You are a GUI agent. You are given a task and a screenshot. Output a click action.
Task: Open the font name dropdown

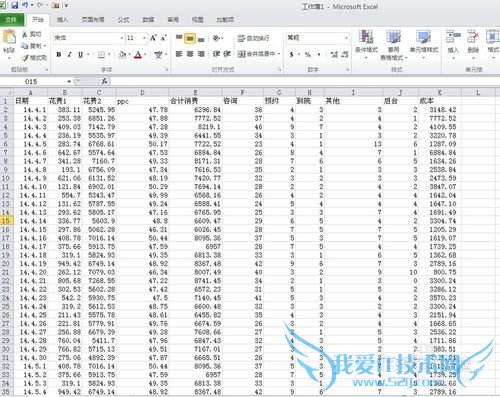click(x=122, y=38)
